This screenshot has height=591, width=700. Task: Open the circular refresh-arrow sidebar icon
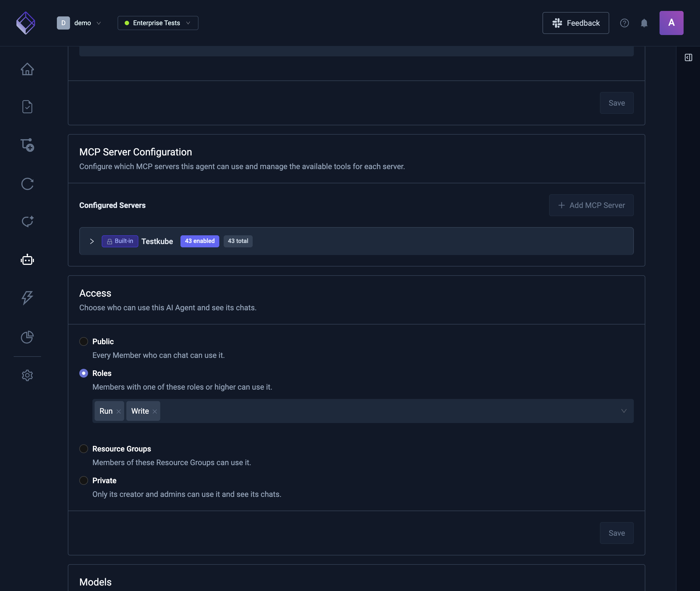(x=27, y=184)
